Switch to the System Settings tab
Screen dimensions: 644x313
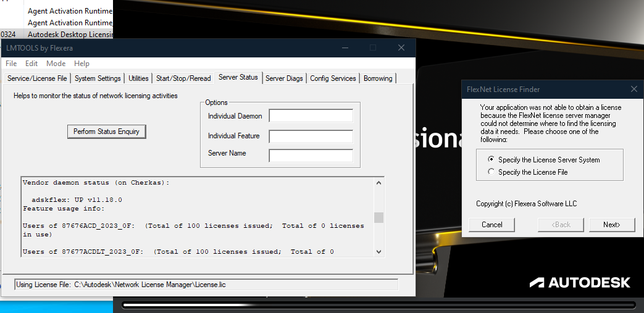[x=98, y=78]
